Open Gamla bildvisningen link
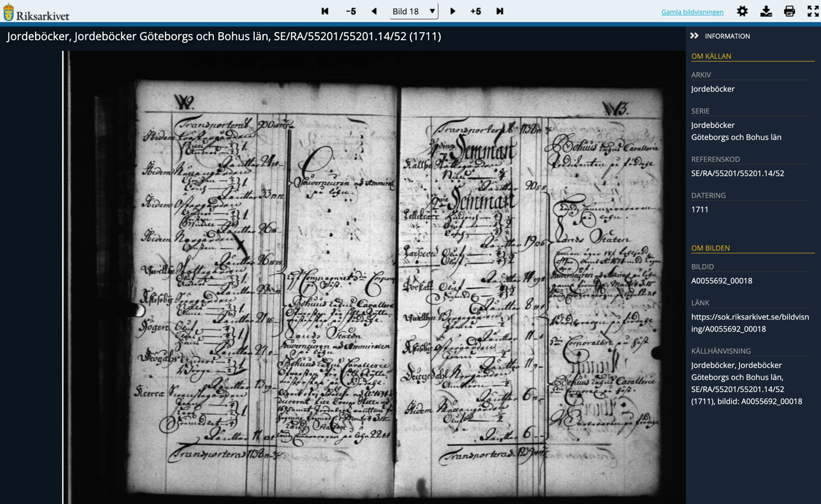This screenshot has width=821, height=504. click(692, 12)
